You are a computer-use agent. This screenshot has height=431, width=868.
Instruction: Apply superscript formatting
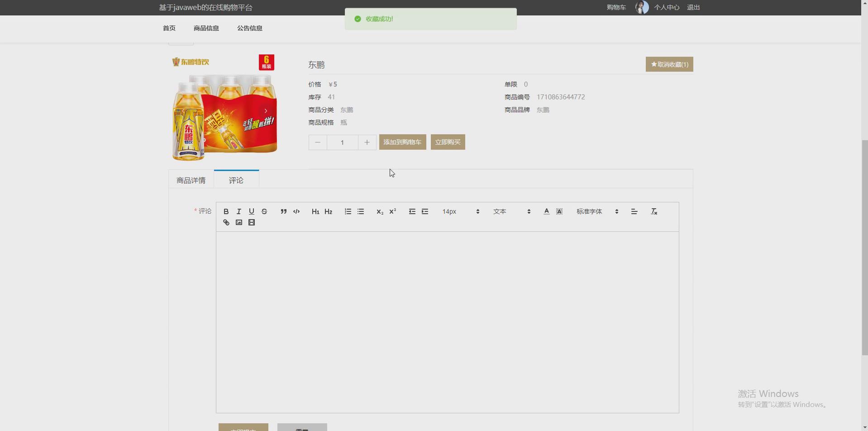point(392,211)
